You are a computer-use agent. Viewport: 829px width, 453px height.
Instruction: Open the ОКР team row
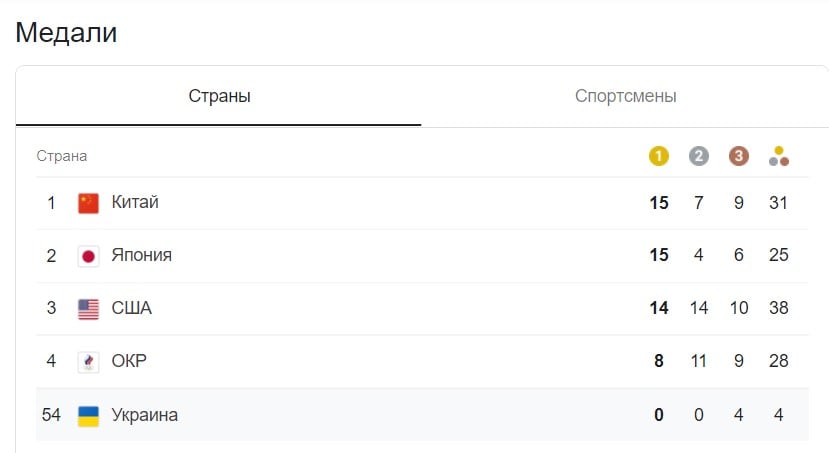coord(422,362)
